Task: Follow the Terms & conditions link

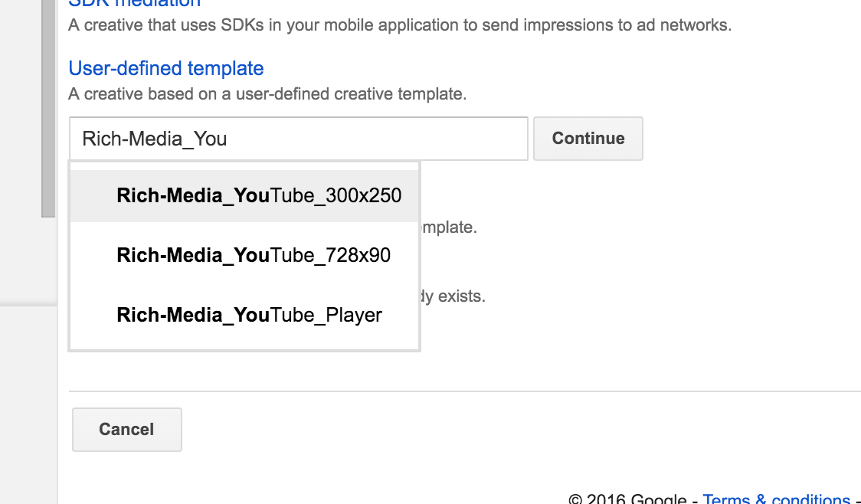Action: click(776, 499)
